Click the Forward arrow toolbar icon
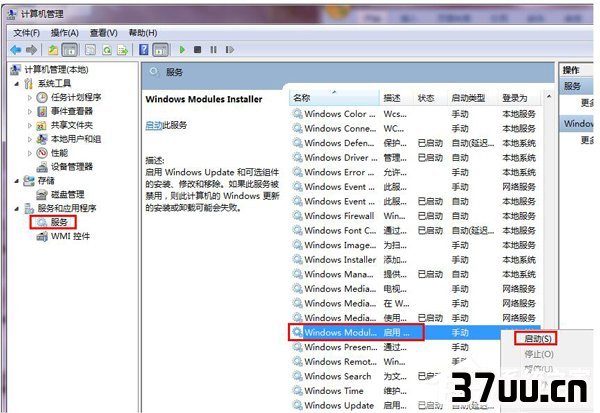The image size is (600, 413). [x=31, y=50]
